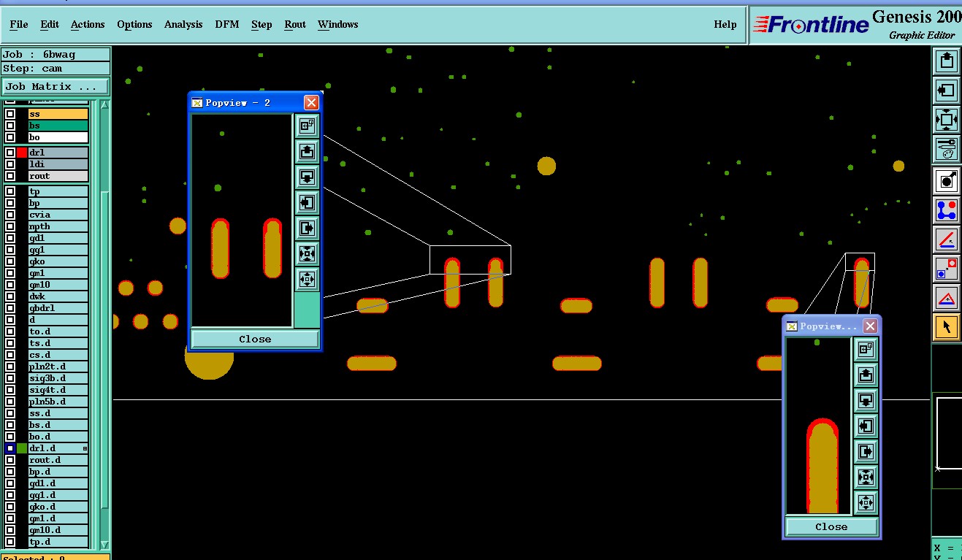Open the Rout menu
The width and height of the screenshot is (962, 560).
295,24
